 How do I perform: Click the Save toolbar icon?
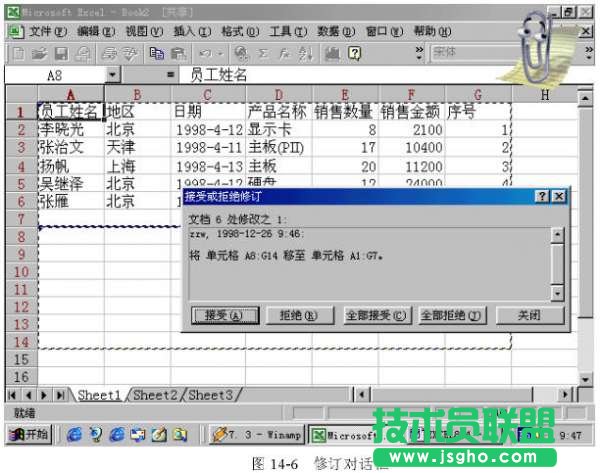[x=61, y=54]
